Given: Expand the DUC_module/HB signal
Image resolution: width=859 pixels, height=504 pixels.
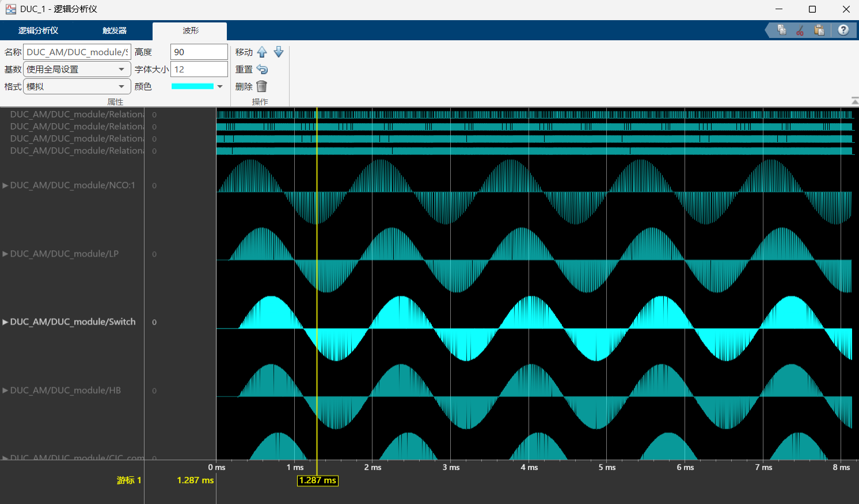Looking at the screenshot, I should pyautogui.click(x=5, y=391).
